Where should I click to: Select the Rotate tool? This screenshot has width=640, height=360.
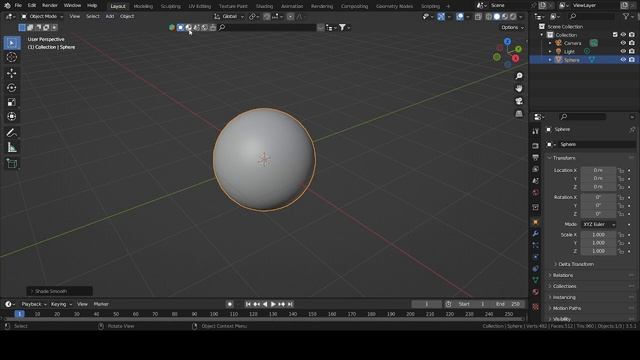12,88
